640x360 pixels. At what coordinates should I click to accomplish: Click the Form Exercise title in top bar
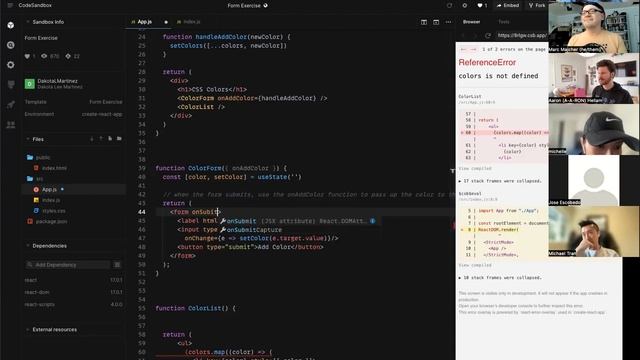244,5
